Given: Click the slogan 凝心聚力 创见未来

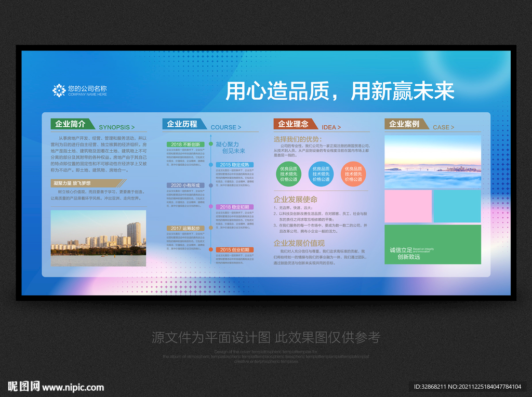Looking at the screenshot, I should pyautogui.click(x=230, y=148).
